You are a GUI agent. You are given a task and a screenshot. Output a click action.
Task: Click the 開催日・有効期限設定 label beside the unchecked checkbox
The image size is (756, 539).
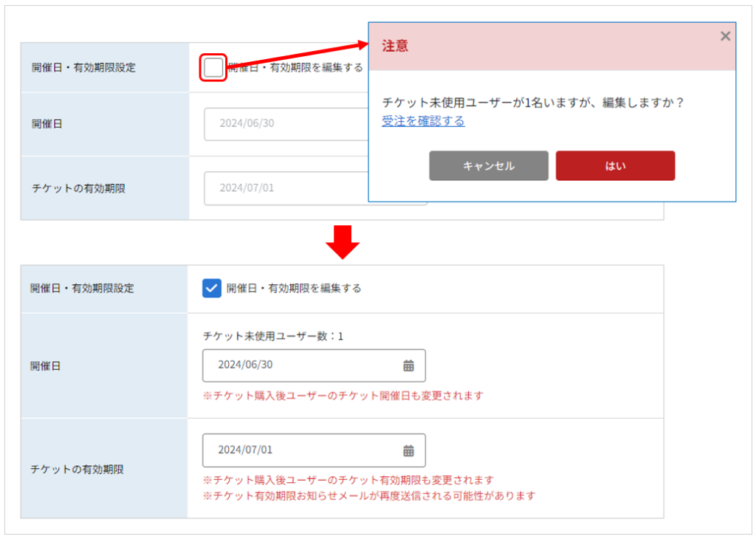(x=84, y=67)
